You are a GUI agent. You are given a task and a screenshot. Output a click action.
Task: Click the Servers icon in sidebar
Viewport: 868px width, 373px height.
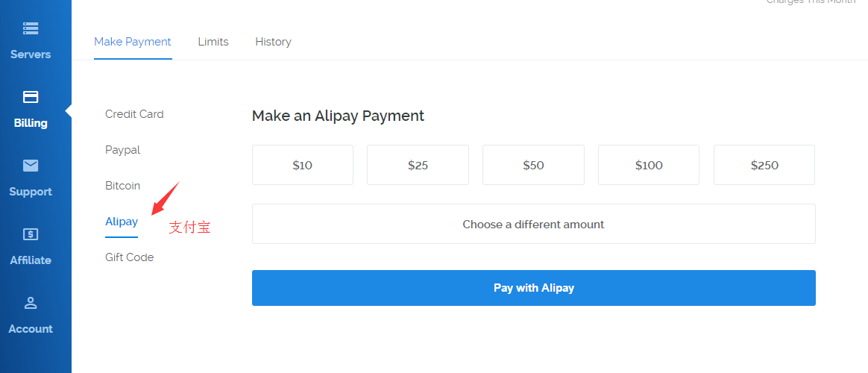31,28
